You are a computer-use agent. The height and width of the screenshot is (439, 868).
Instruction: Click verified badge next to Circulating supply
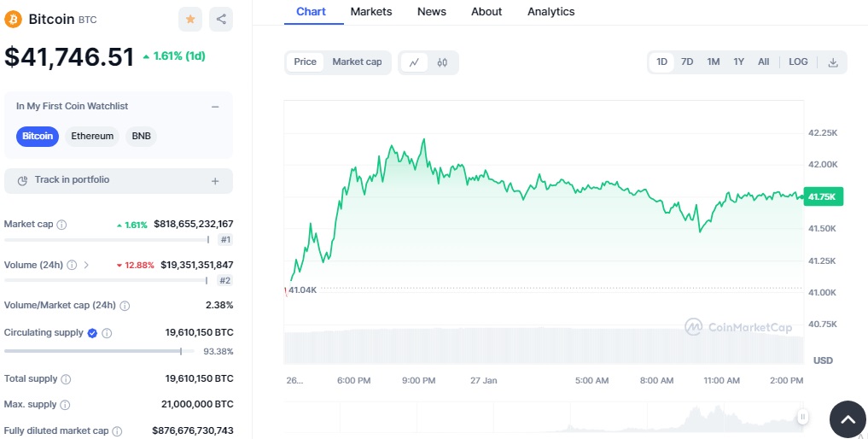(92, 333)
